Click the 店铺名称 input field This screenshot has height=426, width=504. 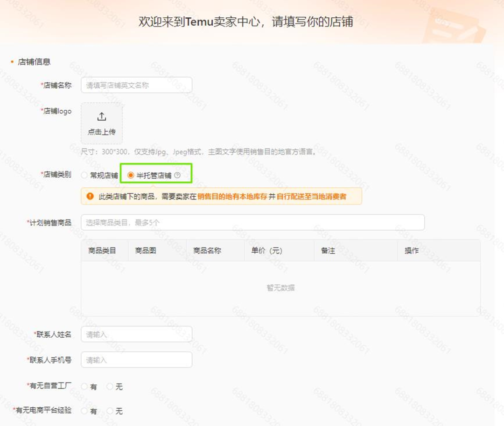tap(136, 85)
